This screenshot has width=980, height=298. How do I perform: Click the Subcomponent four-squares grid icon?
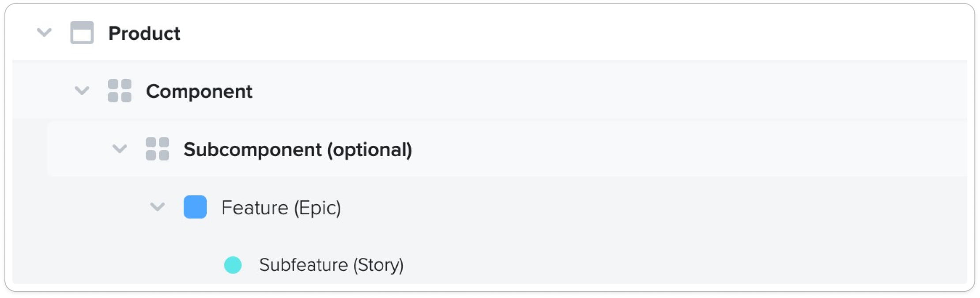click(x=158, y=149)
